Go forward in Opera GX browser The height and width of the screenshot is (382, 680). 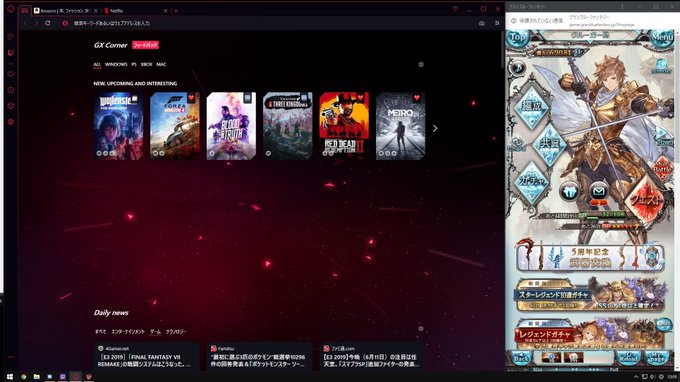pyautogui.click(x=36, y=23)
